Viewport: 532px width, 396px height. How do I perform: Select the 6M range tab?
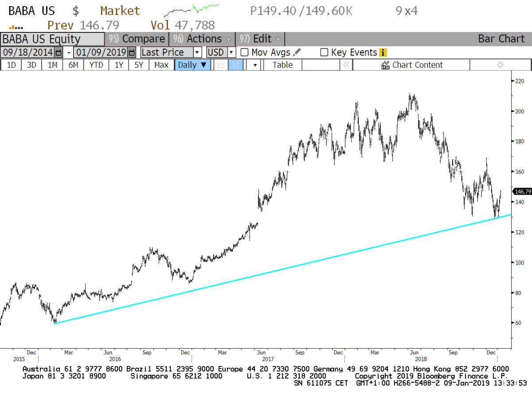(73, 65)
